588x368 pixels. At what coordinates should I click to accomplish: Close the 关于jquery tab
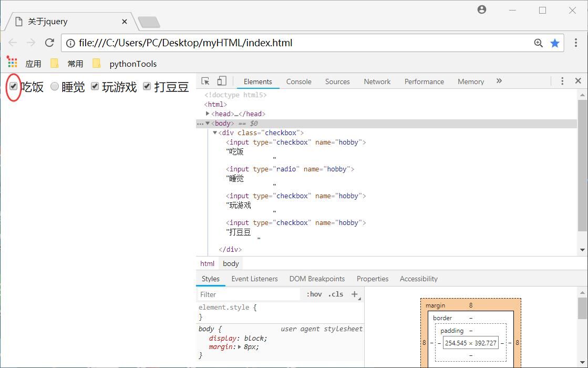coord(125,22)
